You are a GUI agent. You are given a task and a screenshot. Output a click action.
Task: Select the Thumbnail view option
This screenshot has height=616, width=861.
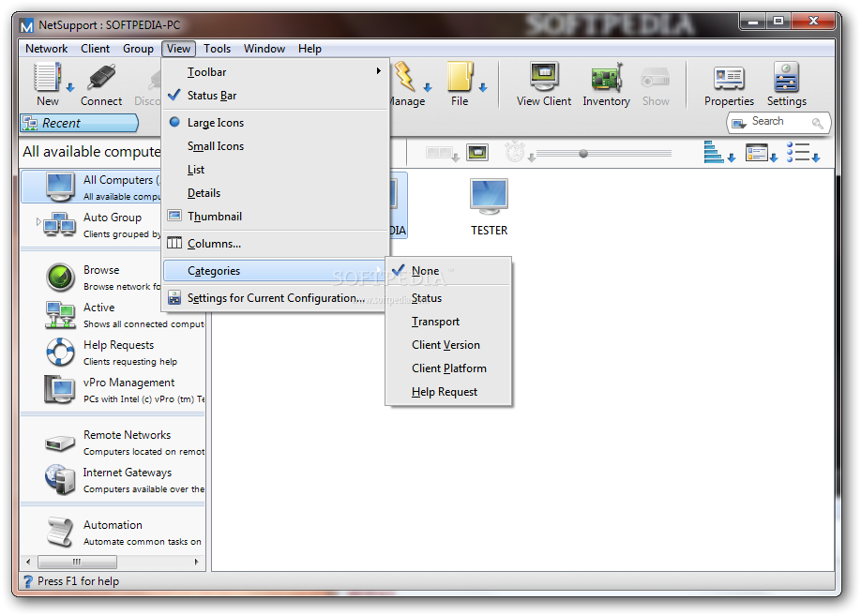click(x=275, y=217)
